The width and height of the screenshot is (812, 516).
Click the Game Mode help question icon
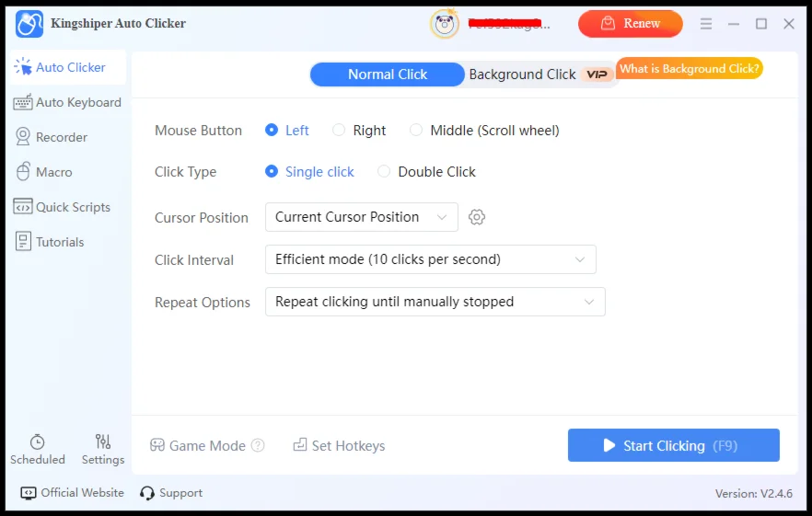click(x=258, y=445)
